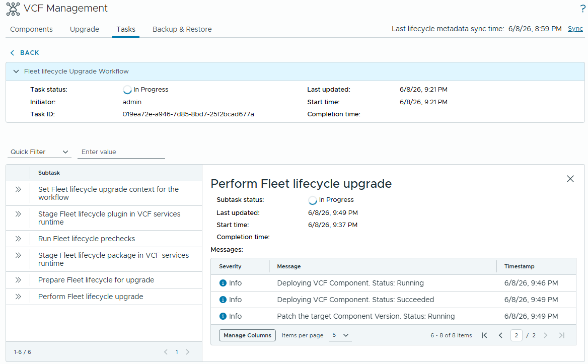This screenshot has height=364, width=588.
Task: Click the VCF Management logo icon
Action: (13, 9)
